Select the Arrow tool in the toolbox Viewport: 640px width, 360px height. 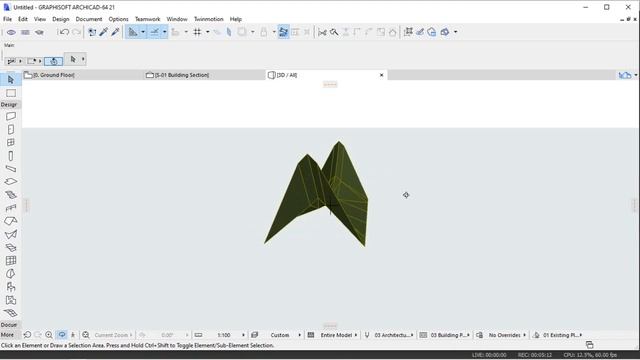[x=11, y=80]
